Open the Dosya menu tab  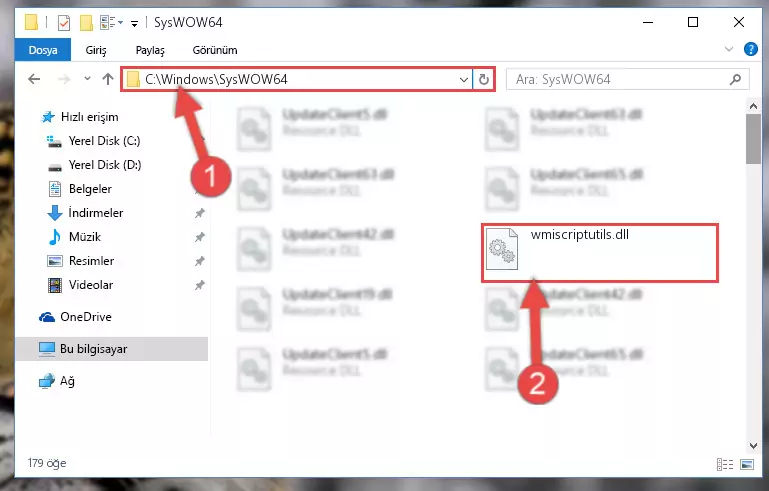43,50
